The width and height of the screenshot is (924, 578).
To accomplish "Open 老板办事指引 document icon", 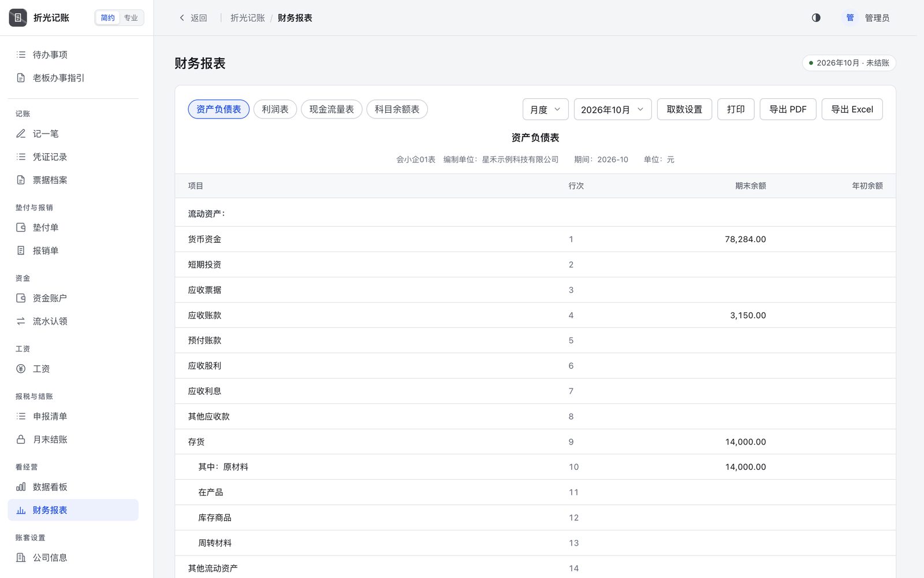I will (x=21, y=77).
